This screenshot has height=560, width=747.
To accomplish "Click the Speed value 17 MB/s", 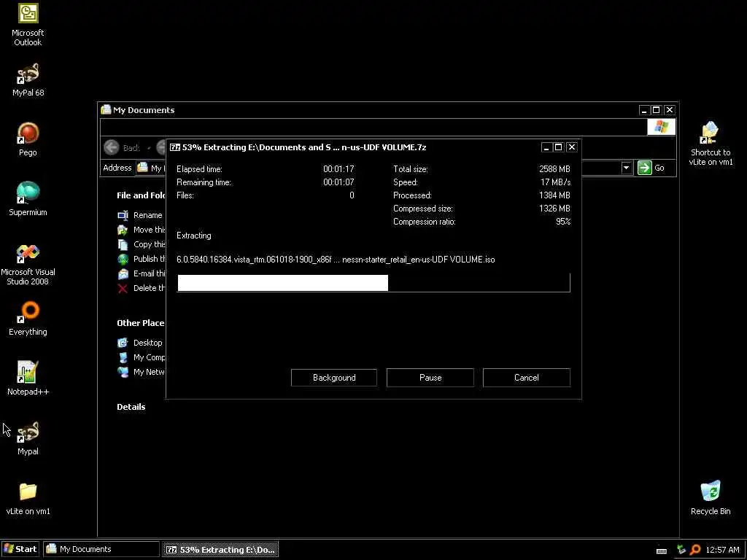I will pyautogui.click(x=555, y=182).
